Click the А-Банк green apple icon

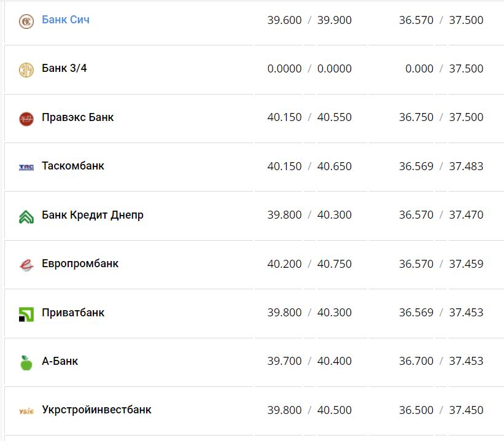tap(26, 362)
